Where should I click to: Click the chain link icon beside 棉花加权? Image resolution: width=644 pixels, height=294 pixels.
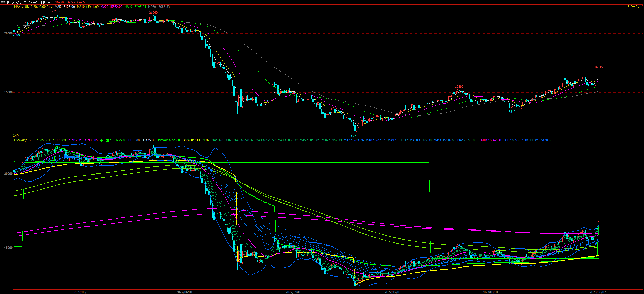pos(3,2)
